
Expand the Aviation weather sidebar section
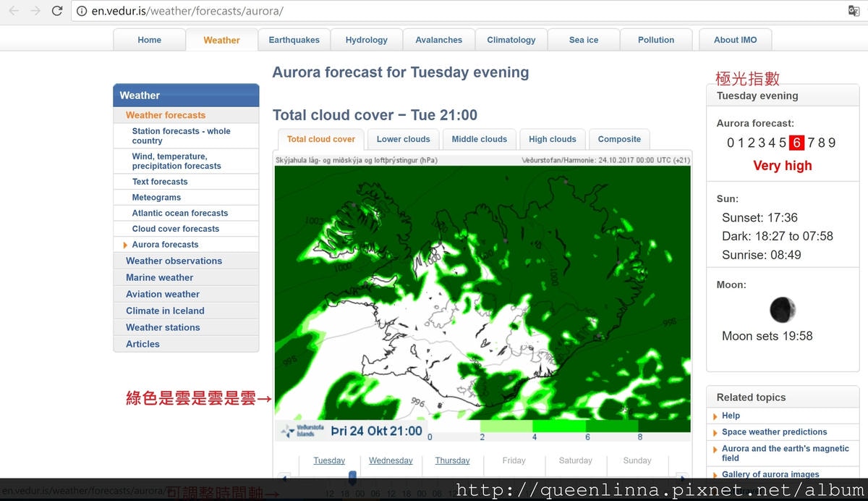(x=162, y=294)
